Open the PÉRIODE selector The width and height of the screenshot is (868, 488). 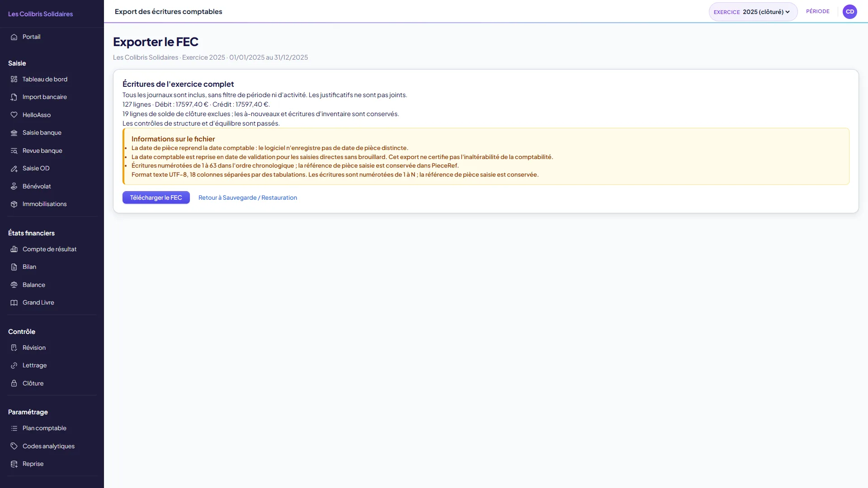coord(817,11)
